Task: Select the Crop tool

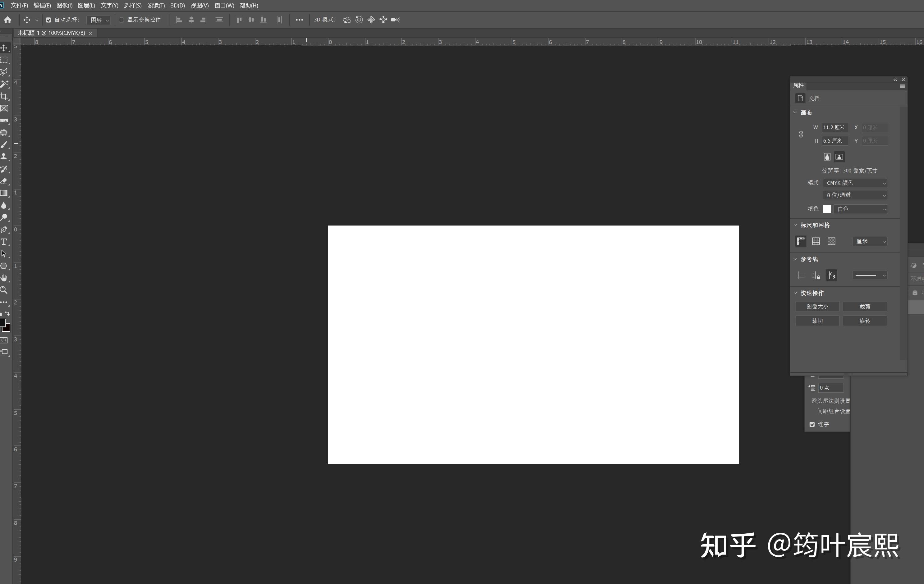Action: tap(4, 96)
